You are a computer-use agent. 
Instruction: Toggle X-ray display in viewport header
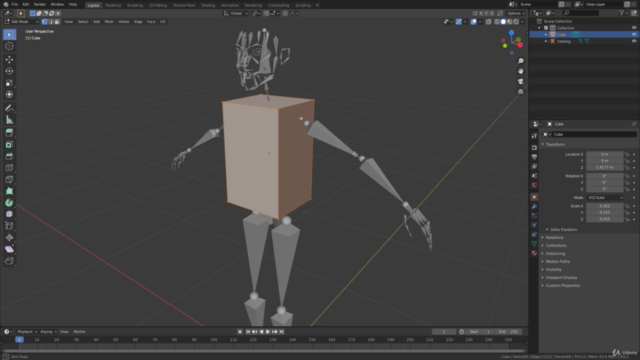[x=489, y=22]
